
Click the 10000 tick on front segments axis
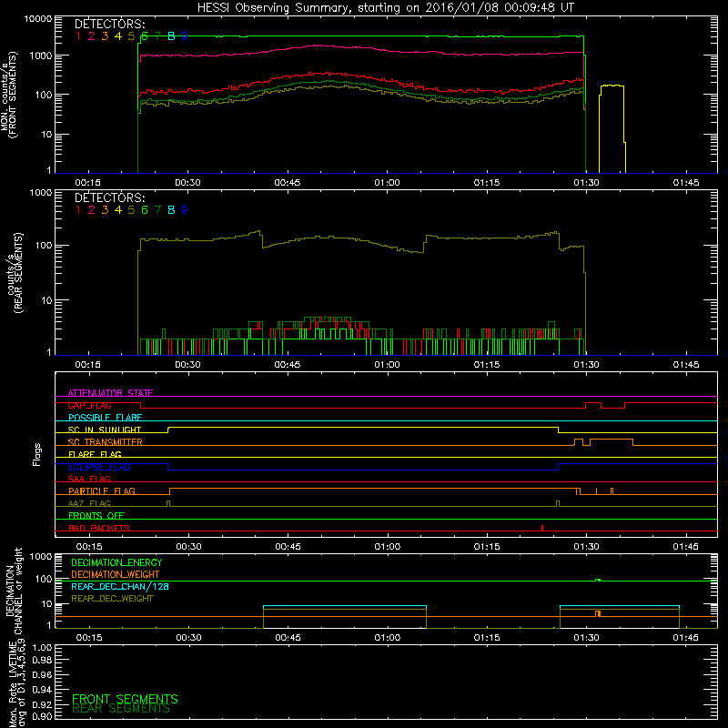[38, 19]
